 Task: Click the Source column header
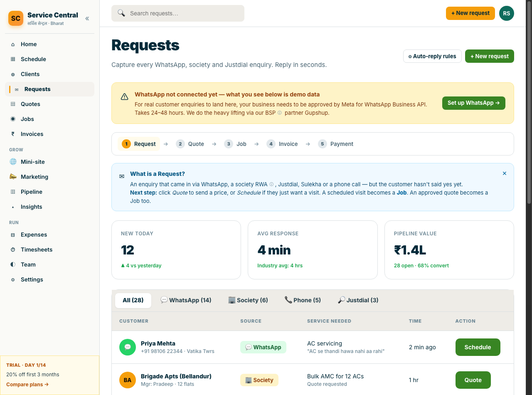251,321
